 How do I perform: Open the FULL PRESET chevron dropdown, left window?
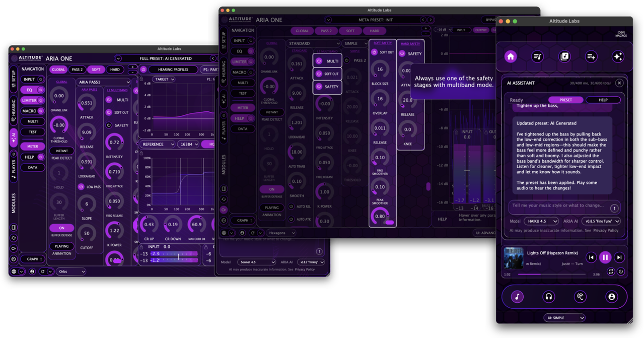click(118, 58)
